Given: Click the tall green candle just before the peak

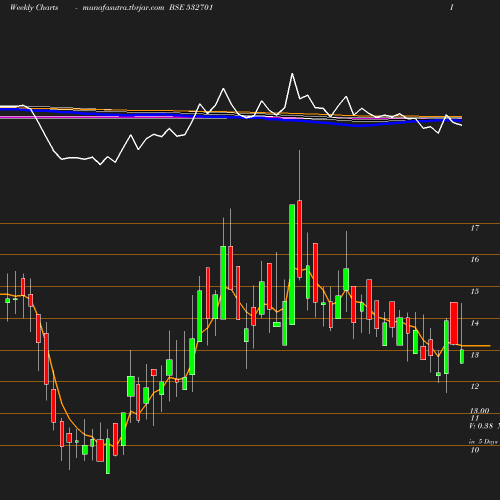Looking at the screenshot, I should [292, 265].
